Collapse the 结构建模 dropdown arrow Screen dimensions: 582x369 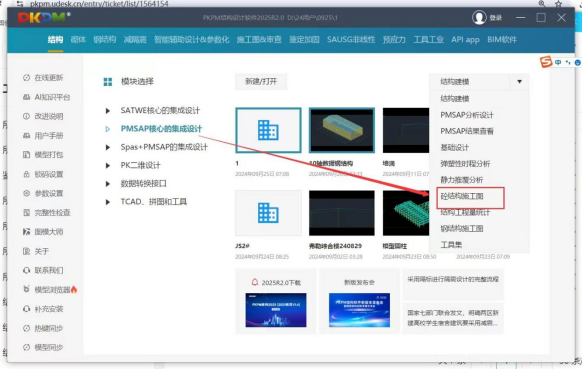click(x=519, y=82)
